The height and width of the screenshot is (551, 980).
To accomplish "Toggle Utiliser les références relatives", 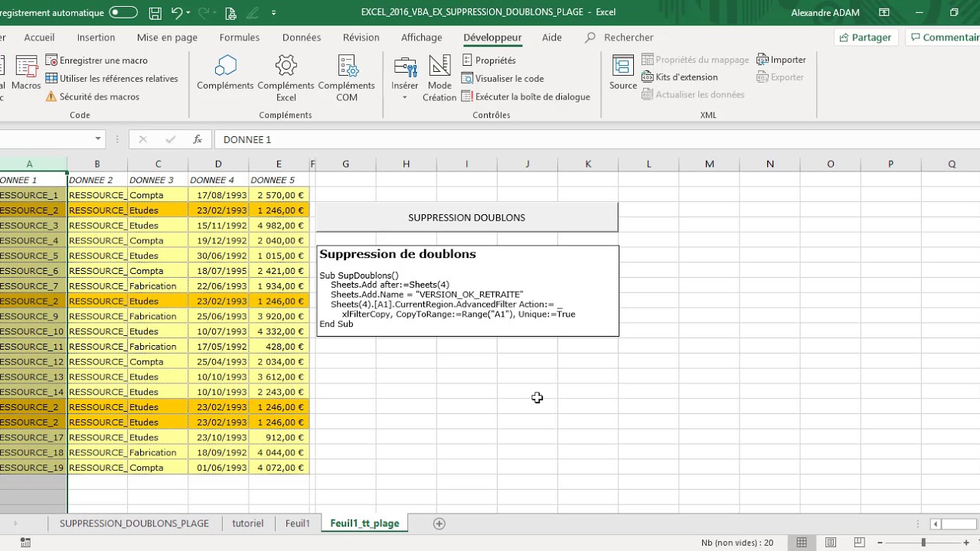I will tap(112, 78).
